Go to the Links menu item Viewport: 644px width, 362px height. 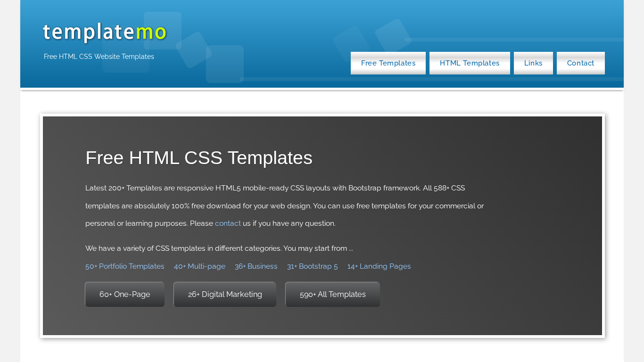(533, 63)
